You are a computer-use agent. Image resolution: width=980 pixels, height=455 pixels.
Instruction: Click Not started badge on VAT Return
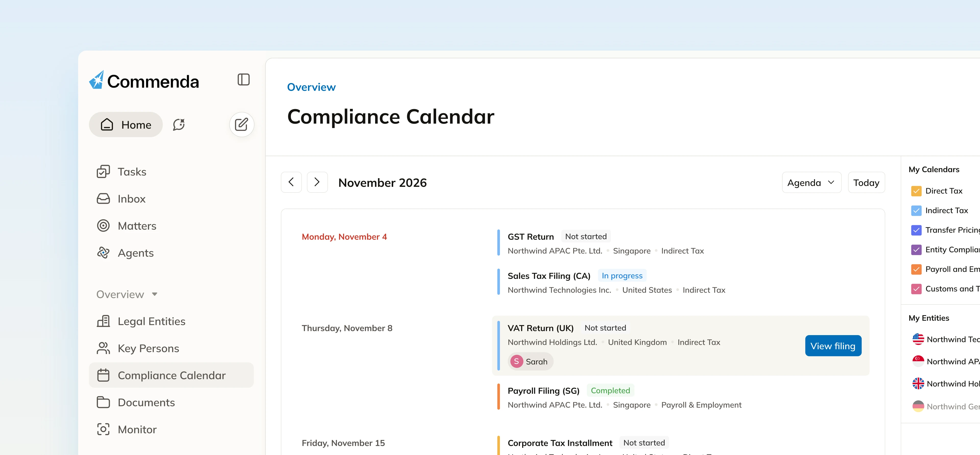[605, 328]
